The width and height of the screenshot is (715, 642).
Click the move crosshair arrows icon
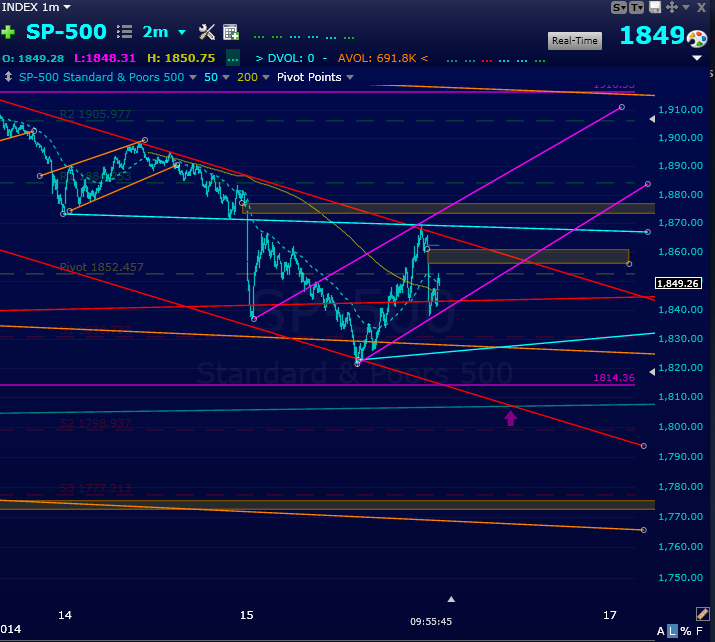pyautogui.click(x=671, y=7)
